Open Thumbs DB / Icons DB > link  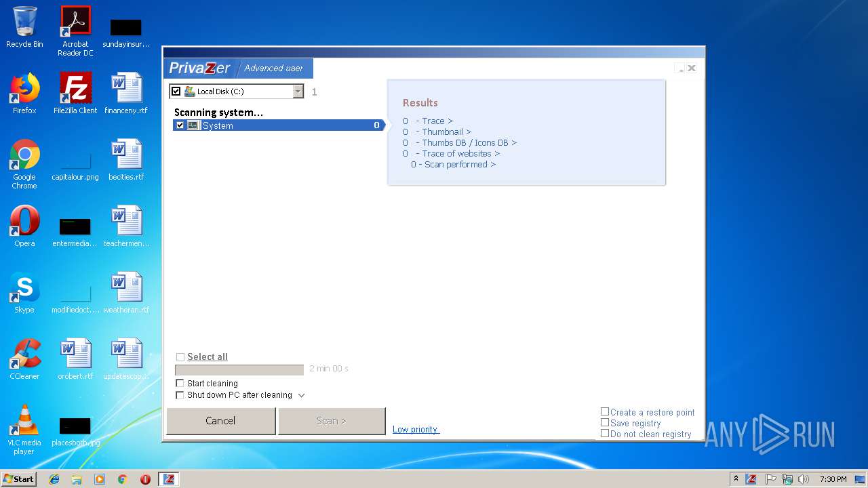pos(469,143)
